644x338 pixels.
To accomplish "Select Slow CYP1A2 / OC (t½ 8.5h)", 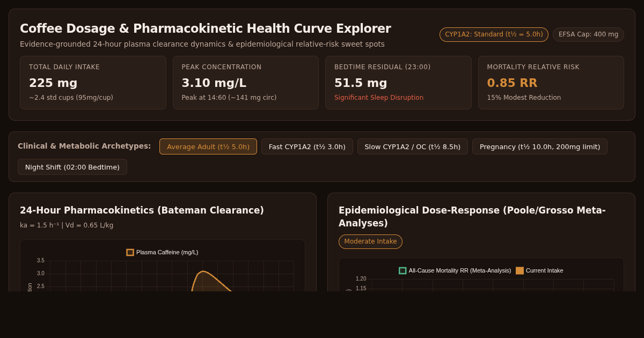I will point(413,146).
